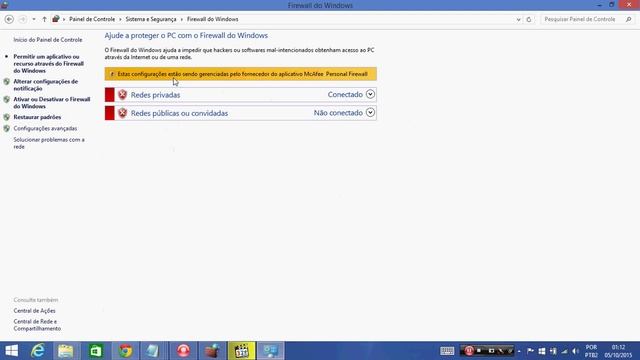Open Central de Rede e Compartilhamento
The height and width of the screenshot is (360, 640).
coord(37,325)
